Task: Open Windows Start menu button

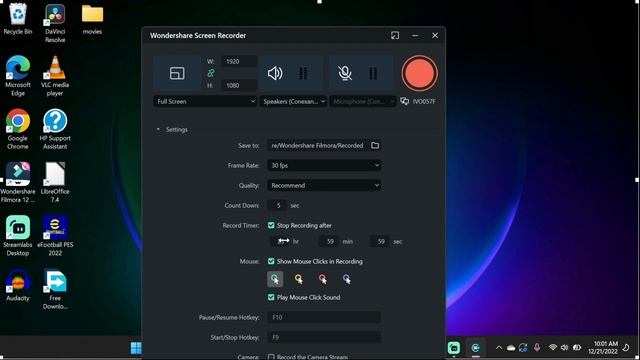Action: pyautogui.click(x=136, y=348)
